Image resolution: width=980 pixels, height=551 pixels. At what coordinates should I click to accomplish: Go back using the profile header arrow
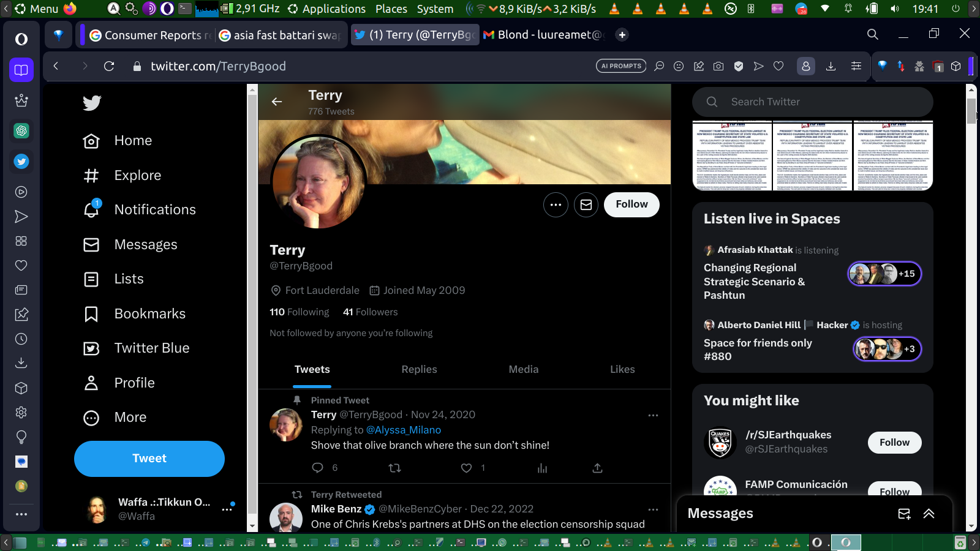[277, 102]
